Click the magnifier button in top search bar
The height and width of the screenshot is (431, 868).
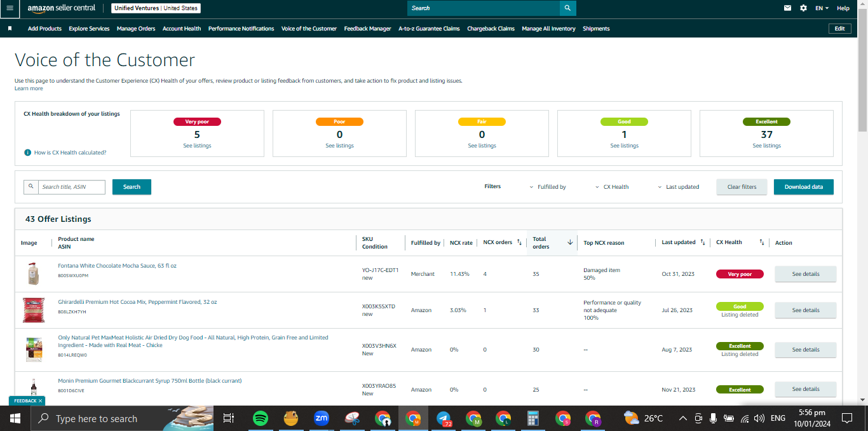(568, 8)
